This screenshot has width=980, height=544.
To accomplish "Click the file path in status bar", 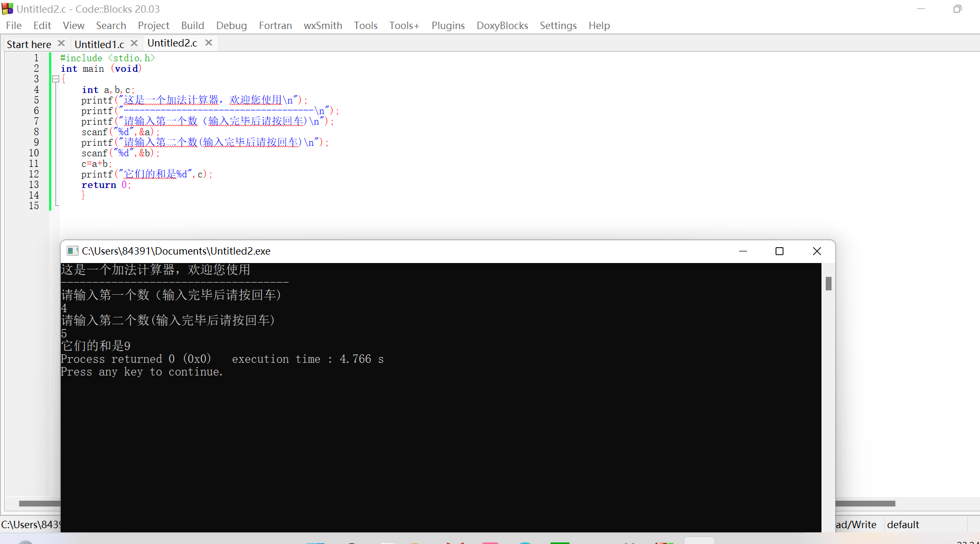I will [x=31, y=524].
